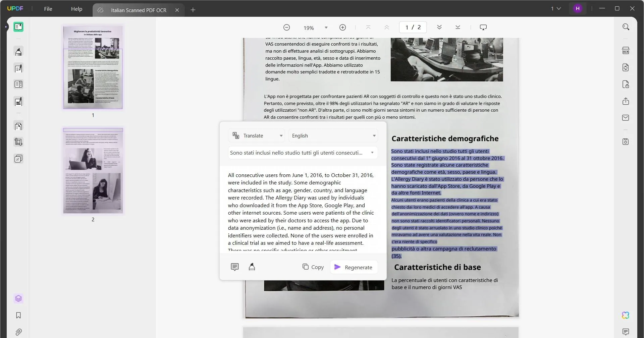Select the annotation highlighter tool
This screenshot has width=644, height=338.
[18, 51]
